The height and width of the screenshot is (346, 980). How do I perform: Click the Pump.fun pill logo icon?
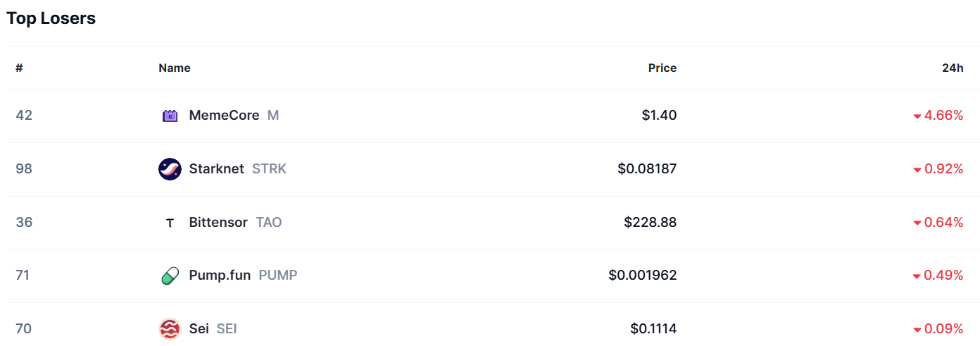[170, 276]
